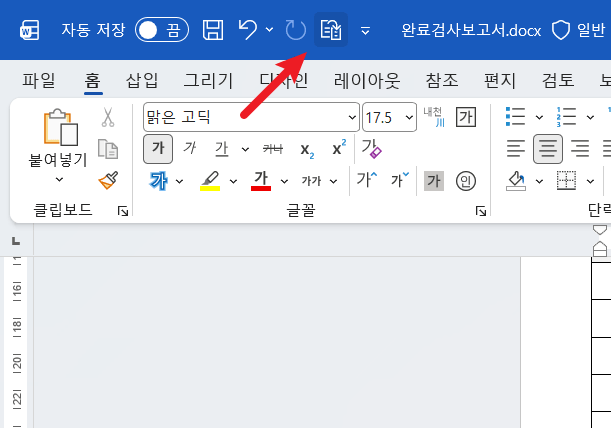Click the Save floppy disk icon
The width and height of the screenshot is (611, 428).
213,30
